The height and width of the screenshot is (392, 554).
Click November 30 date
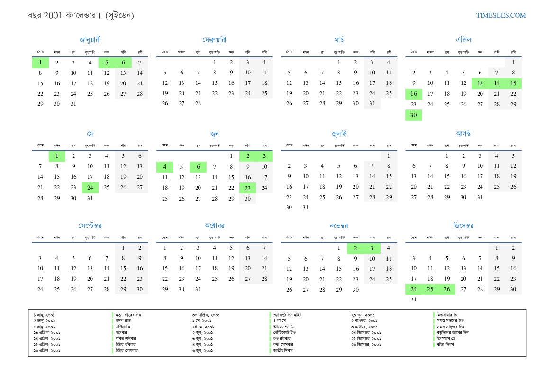(x=355, y=290)
